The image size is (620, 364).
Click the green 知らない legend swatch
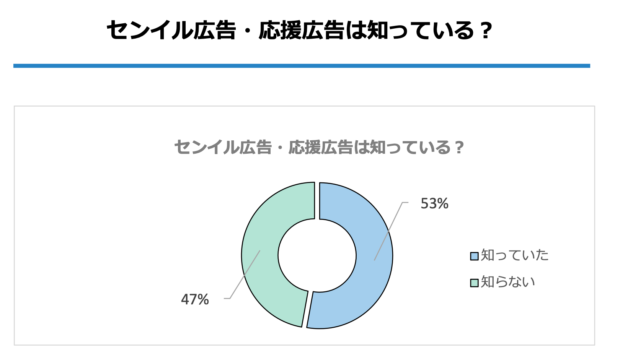coord(474,283)
